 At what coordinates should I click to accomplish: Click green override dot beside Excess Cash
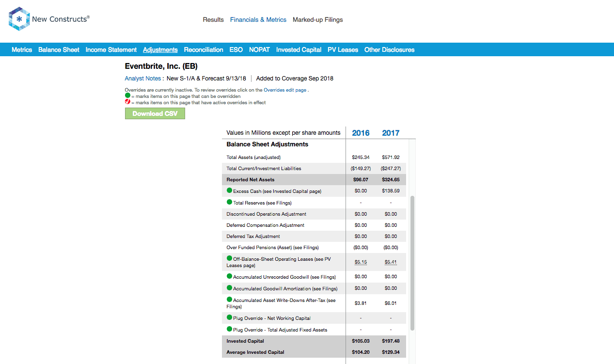(x=230, y=190)
